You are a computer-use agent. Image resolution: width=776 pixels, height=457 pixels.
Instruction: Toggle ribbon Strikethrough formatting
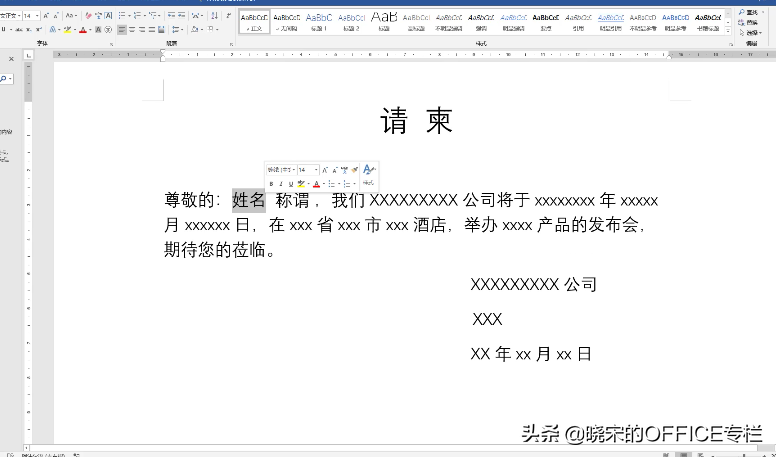point(19,30)
